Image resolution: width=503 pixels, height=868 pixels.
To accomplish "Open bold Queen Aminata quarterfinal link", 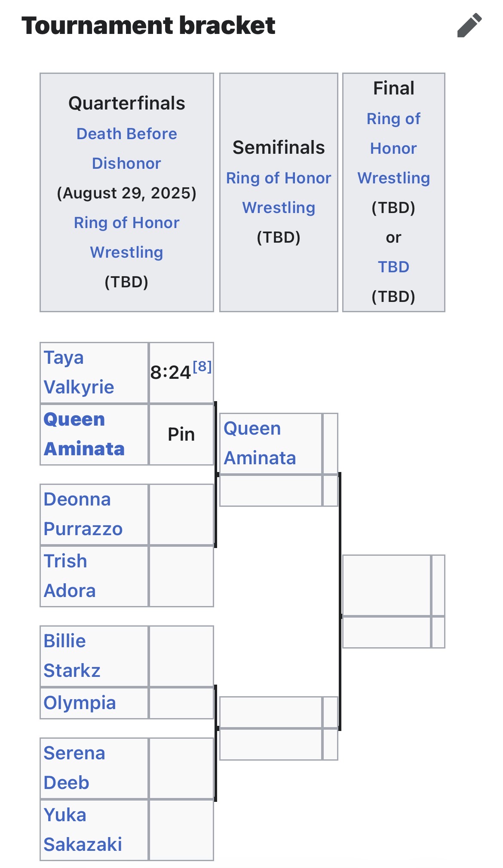I will [84, 434].
